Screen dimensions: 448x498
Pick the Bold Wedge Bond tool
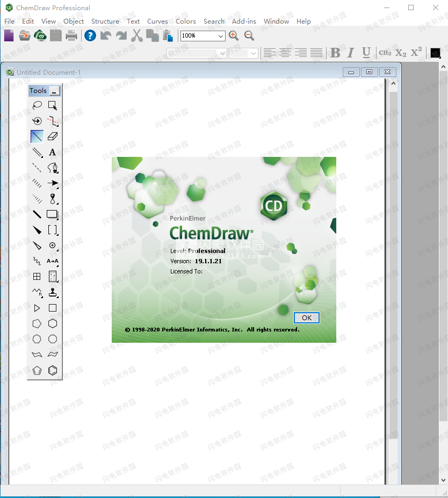coord(37,230)
